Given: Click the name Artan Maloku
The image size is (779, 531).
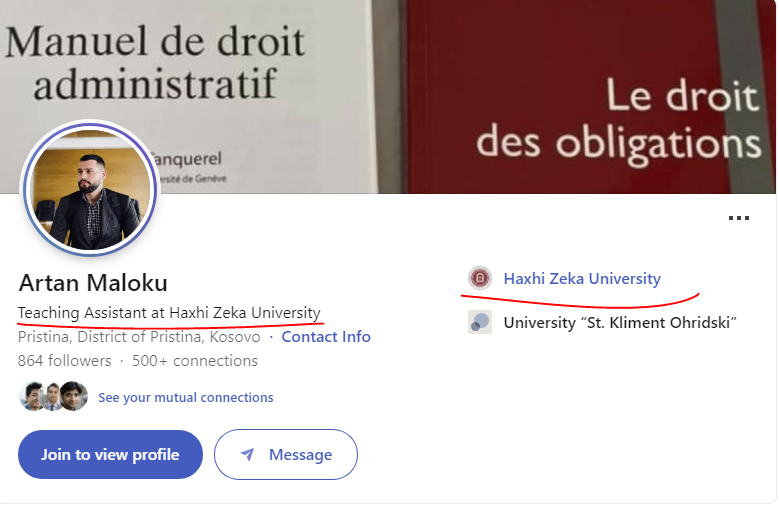Looking at the screenshot, I should pos(93,283).
